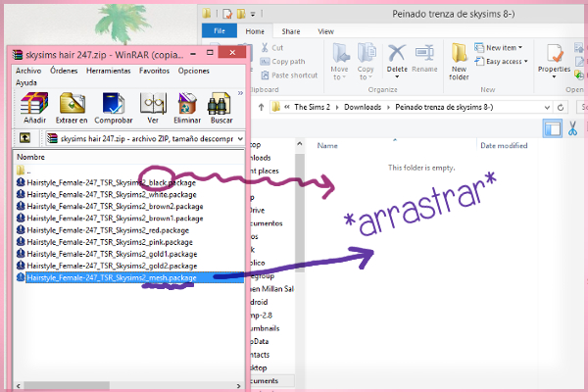Open the address bar history dropdown
This screenshot has width=588, height=392.
point(547,108)
